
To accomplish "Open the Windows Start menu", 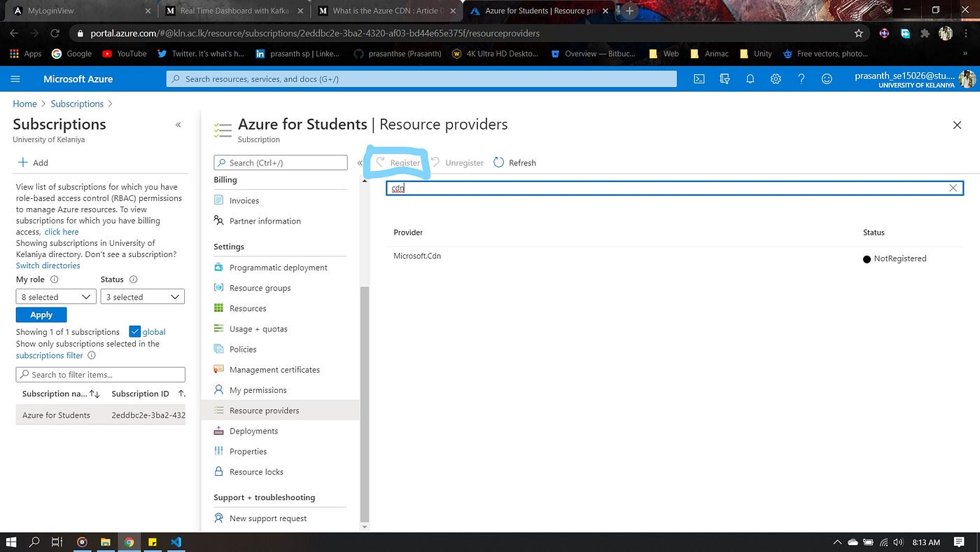I will (11, 542).
